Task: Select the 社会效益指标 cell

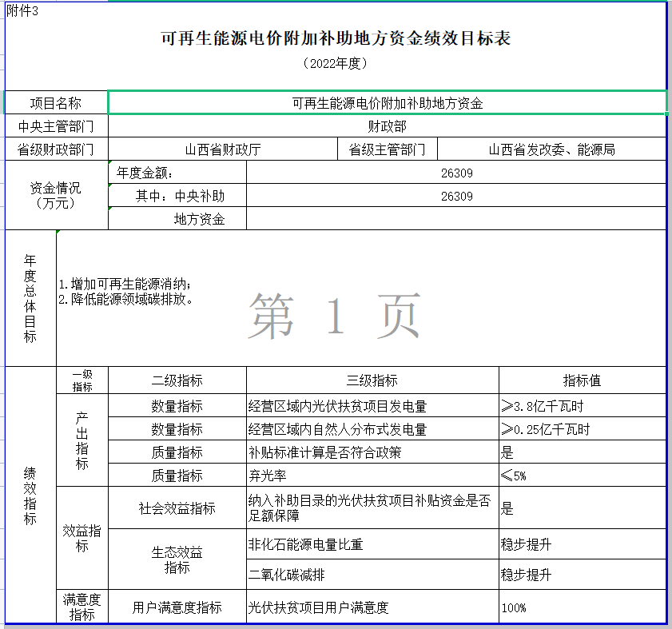Action: pos(177,508)
